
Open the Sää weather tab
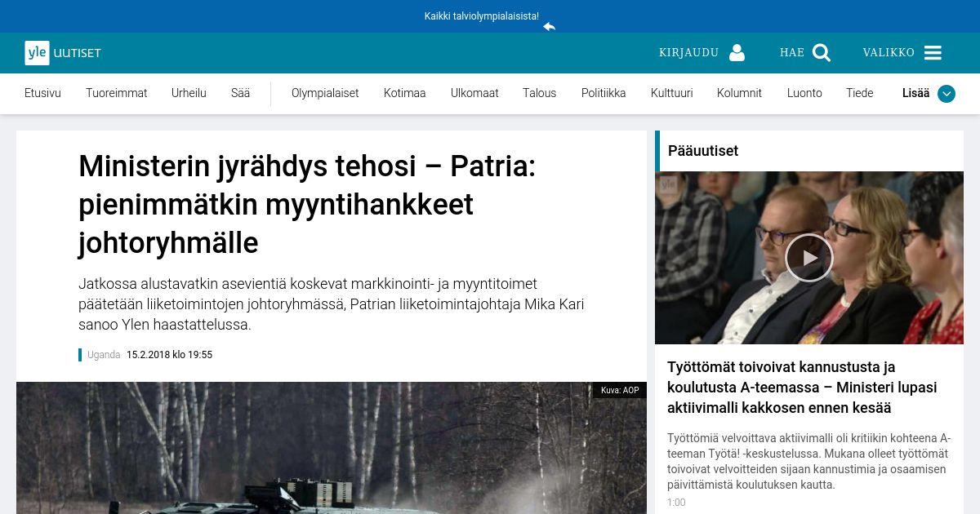pos(240,93)
